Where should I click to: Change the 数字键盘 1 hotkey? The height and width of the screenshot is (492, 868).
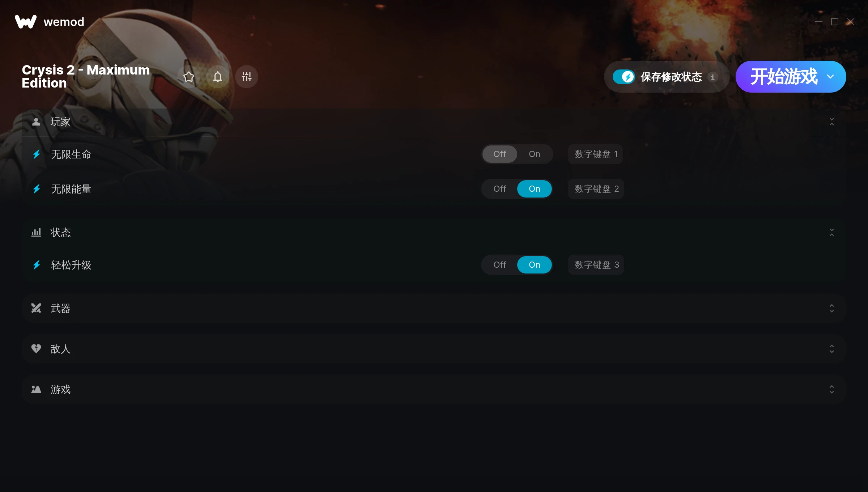tap(595, 154)
